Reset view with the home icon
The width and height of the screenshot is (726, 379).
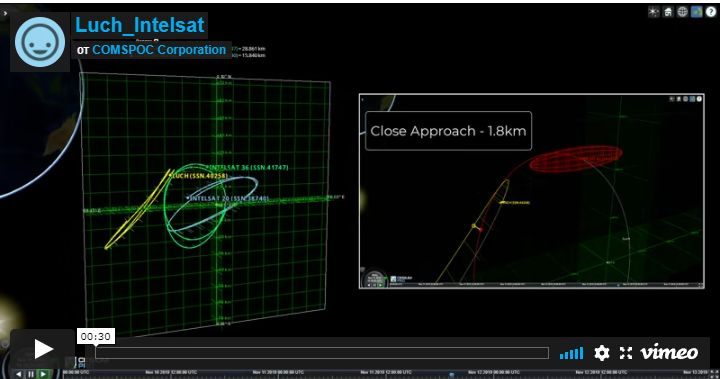click(668, 12)
